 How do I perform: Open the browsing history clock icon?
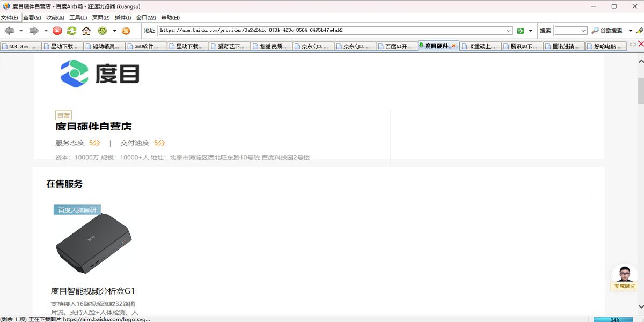(102, 31)
